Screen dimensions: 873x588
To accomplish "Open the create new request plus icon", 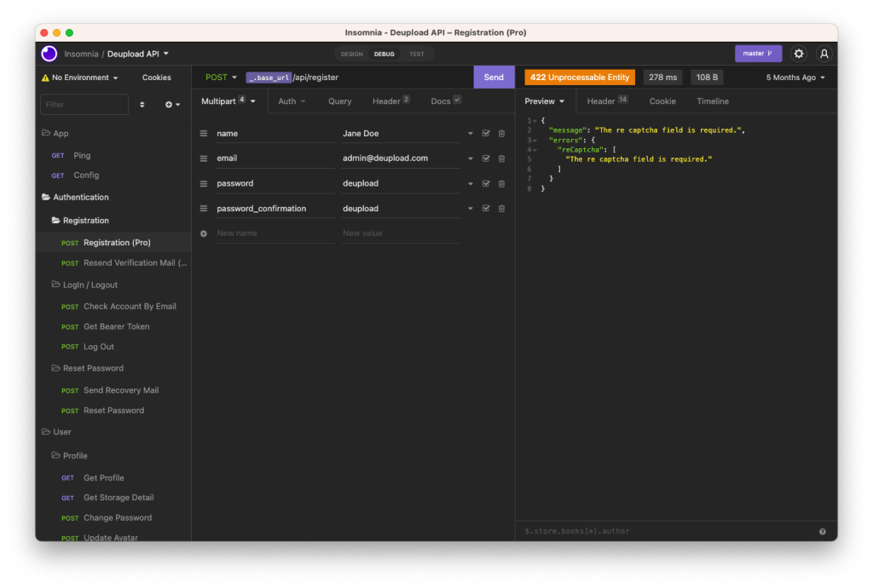I will pyautogui.click(x=172, y=105).
